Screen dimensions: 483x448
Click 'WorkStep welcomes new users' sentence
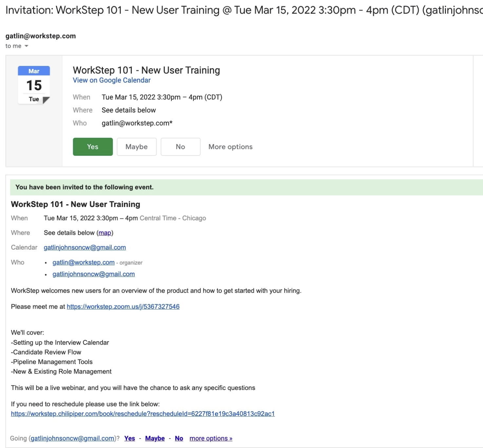click(156, 291)
